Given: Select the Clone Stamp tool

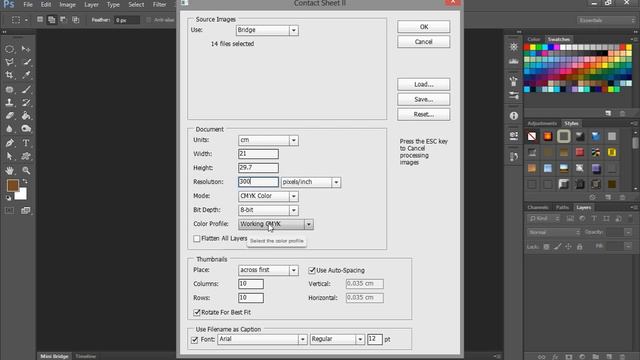Looking at the screenshot, I should coord(9,102).
